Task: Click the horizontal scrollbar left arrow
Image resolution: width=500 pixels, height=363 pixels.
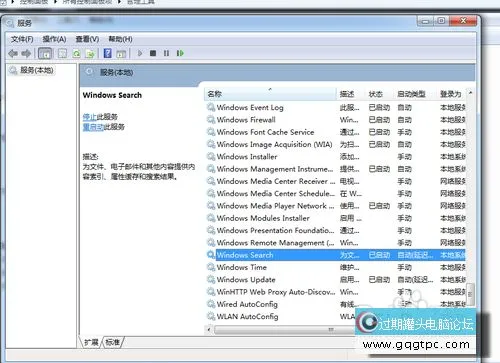Action: pos(209,330)
